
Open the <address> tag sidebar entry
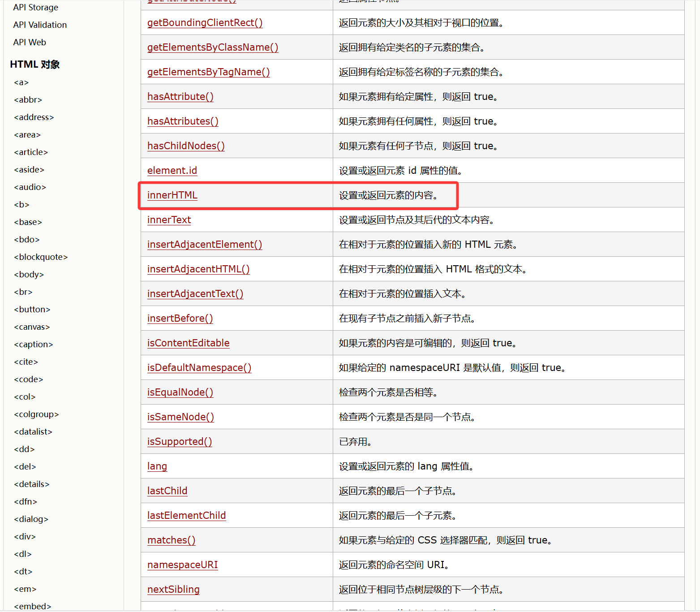(x=34, y=117)
